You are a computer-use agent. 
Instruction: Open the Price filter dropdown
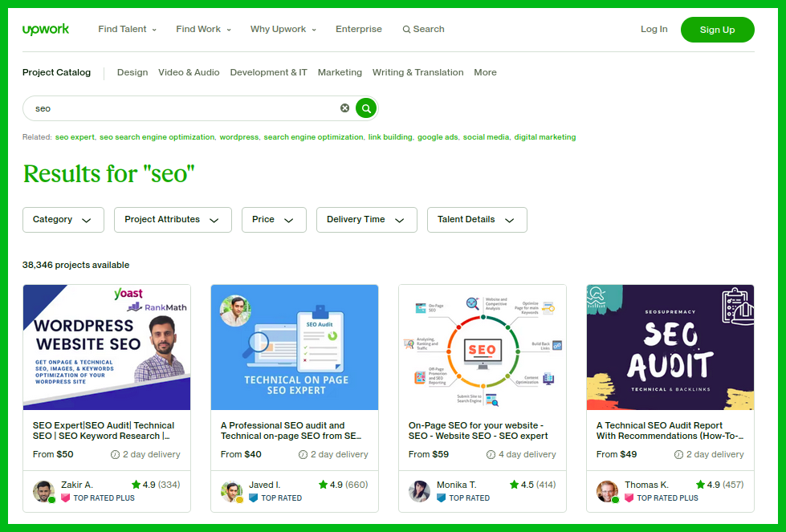(x=274, y=220)
